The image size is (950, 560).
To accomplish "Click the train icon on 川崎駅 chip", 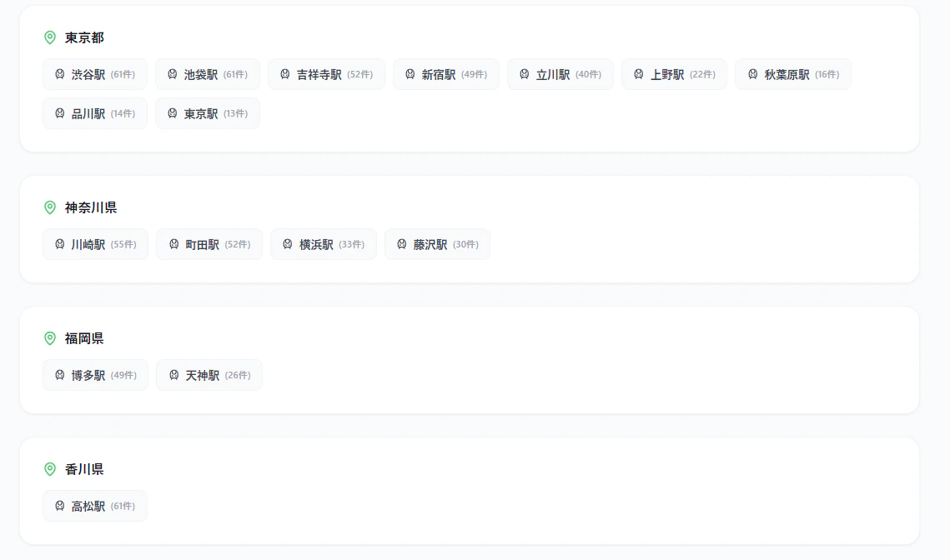I will (x=60, y=244).
